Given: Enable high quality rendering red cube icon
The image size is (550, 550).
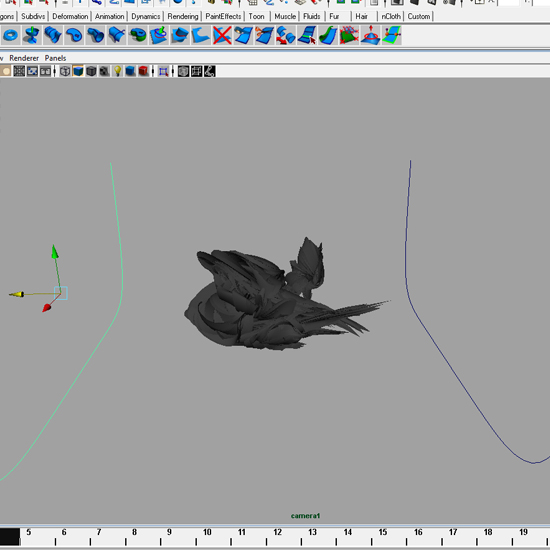Looking at the screenshot, I should click(143, 71).
